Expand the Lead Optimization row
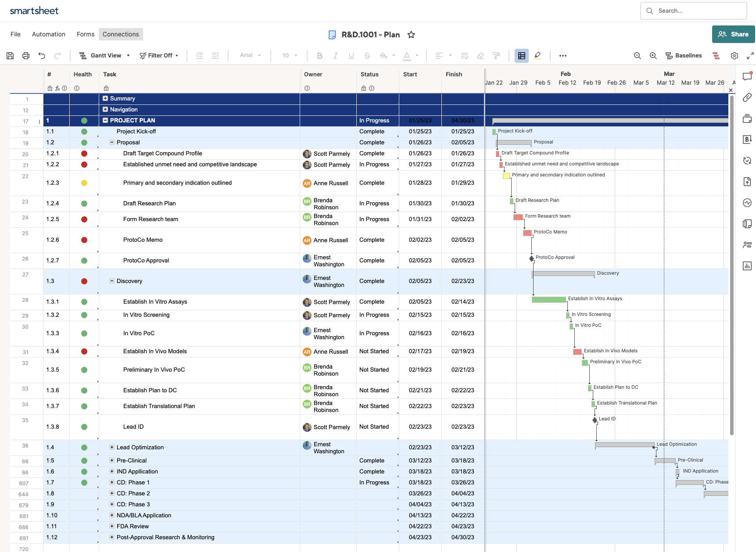The height and width of the screenshot is (552, 756). point(112,447)
